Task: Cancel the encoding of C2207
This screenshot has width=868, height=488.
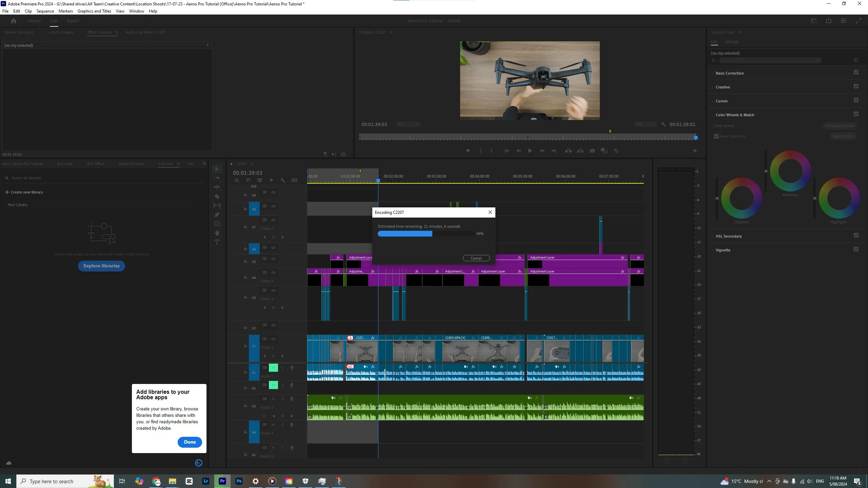Action: tap(476, 258)
